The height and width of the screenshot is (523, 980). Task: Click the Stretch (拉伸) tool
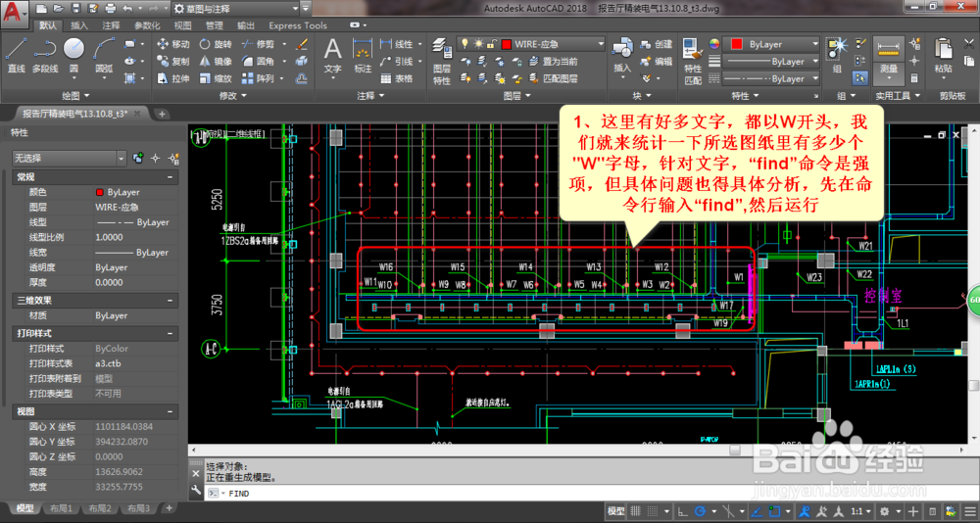(x=173, y=78)
